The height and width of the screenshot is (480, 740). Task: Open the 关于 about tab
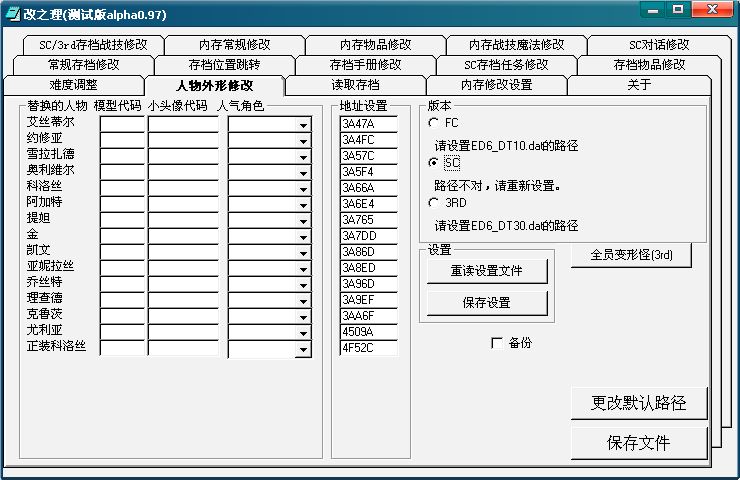639,85
